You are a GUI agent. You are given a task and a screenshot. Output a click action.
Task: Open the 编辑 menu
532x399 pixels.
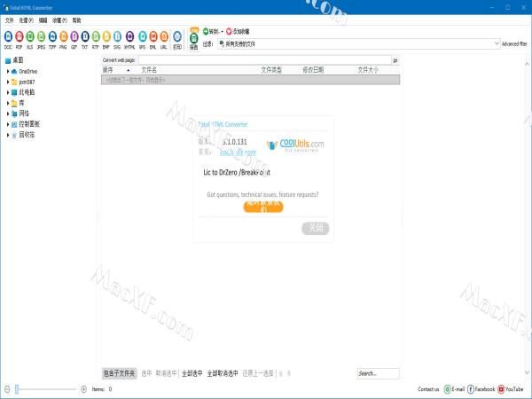click(x=43, y=20)
